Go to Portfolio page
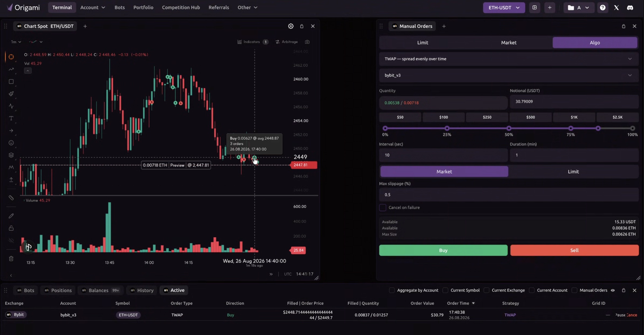644x335 pixels. pos(143,8)
